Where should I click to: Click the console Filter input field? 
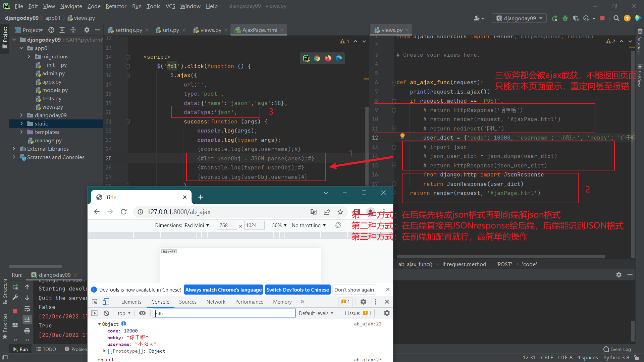coord(224,313)
